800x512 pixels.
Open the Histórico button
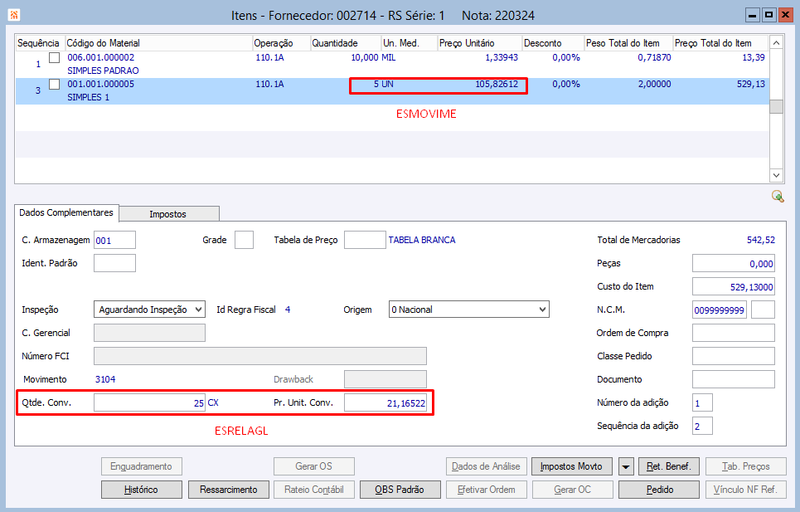[x=141, y=490]
